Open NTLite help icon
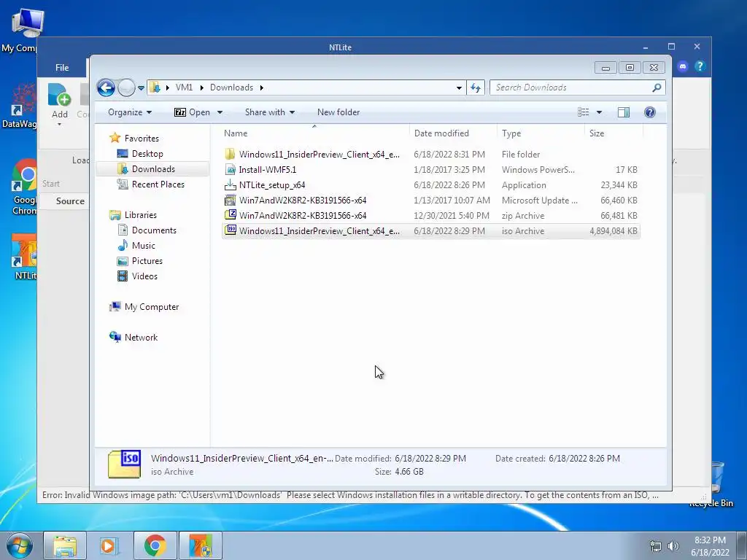Image resolution: width=747 pixels, height=560 pixels. (x=700, y=66)
